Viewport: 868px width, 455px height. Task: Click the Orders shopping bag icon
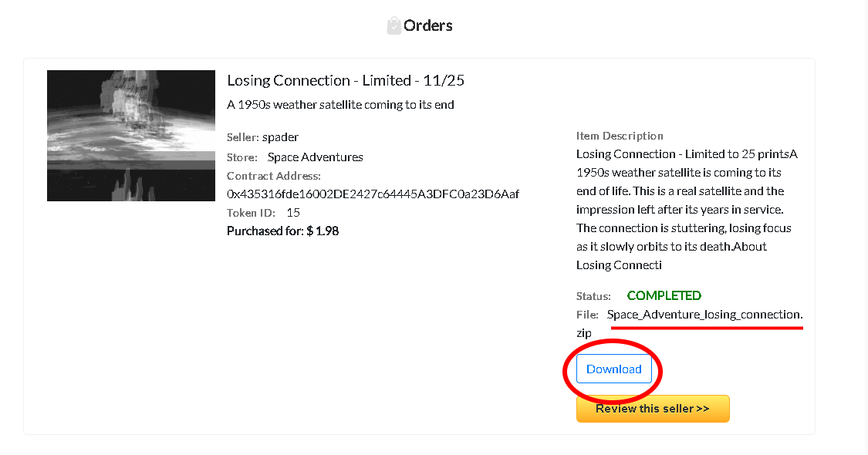(393, 25)
